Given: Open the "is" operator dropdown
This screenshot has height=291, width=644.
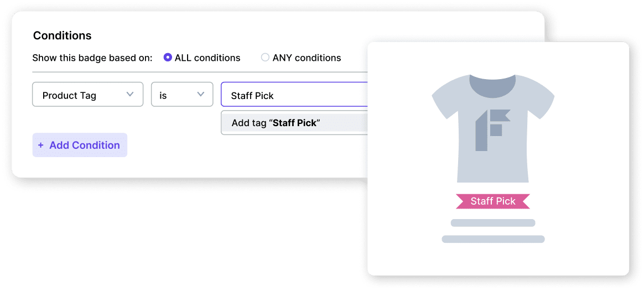Looking at the screenshot, I should click(181, 95).
